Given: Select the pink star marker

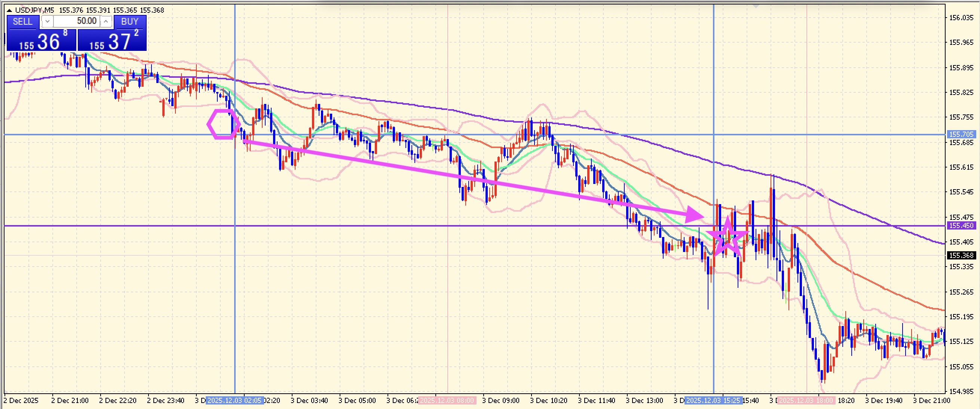Looking at the screenshot, I should [x=727, y=237].
